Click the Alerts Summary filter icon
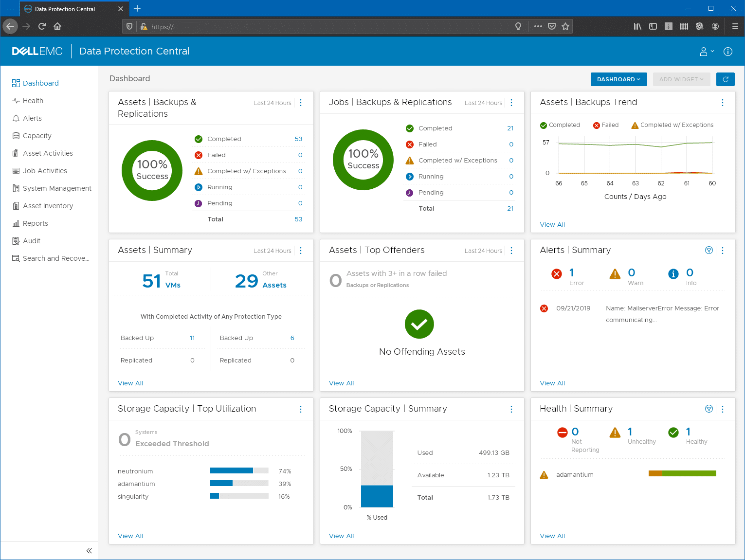The width and height of the screenshot is (745, 560). tap(709, 250)
